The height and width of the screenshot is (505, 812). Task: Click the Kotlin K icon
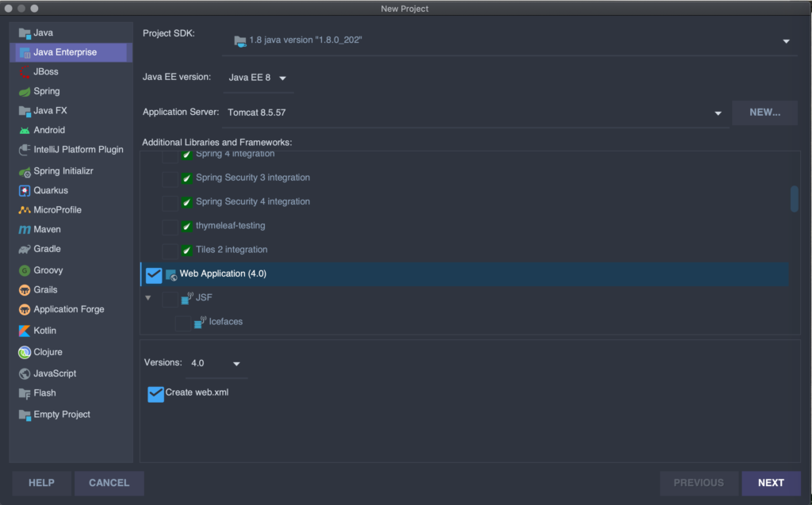click(25, 331)
